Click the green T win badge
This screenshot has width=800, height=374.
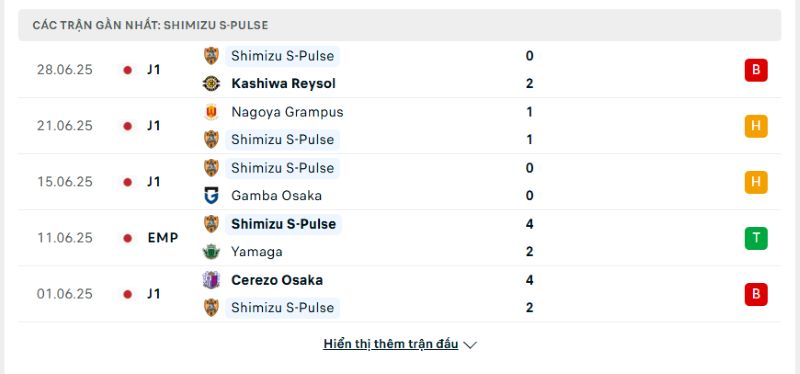coord(756,238)
